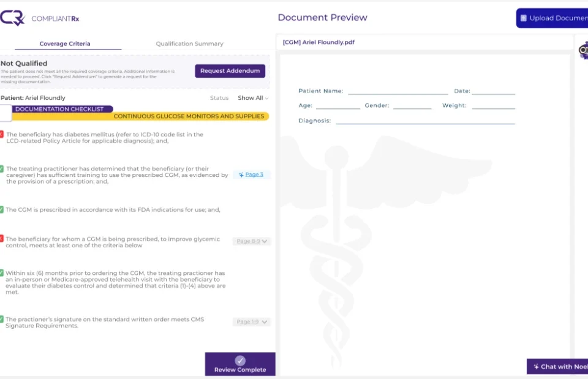Click the Documentation Checklist label
The height and width of the screenshot is (379, 588).
[59, 109]
